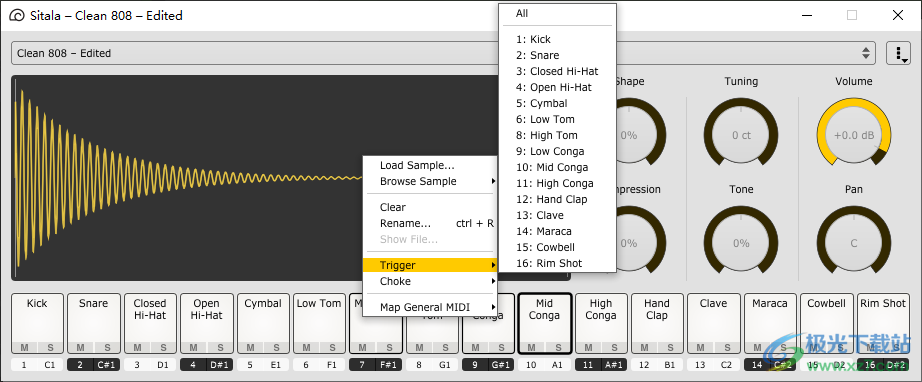Click the Tone knob
The height and width of the screenshot is (382, 922).
741,243
